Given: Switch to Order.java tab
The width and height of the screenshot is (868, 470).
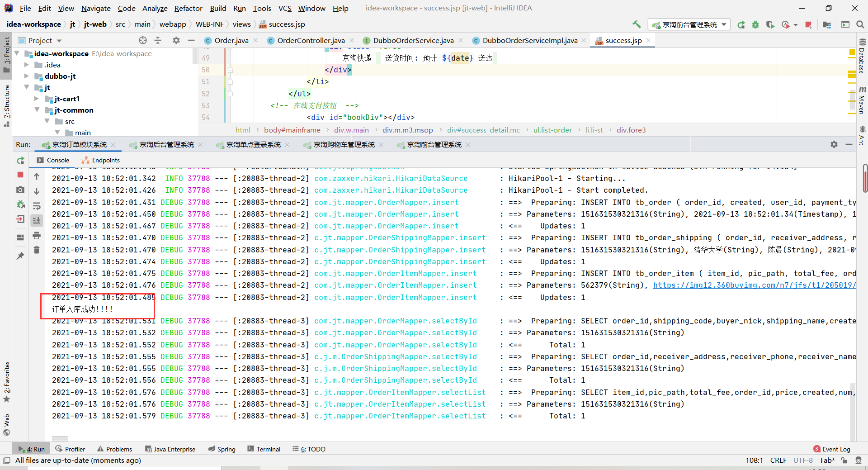Looking at the screenshot, I should (x=231, y=40).
